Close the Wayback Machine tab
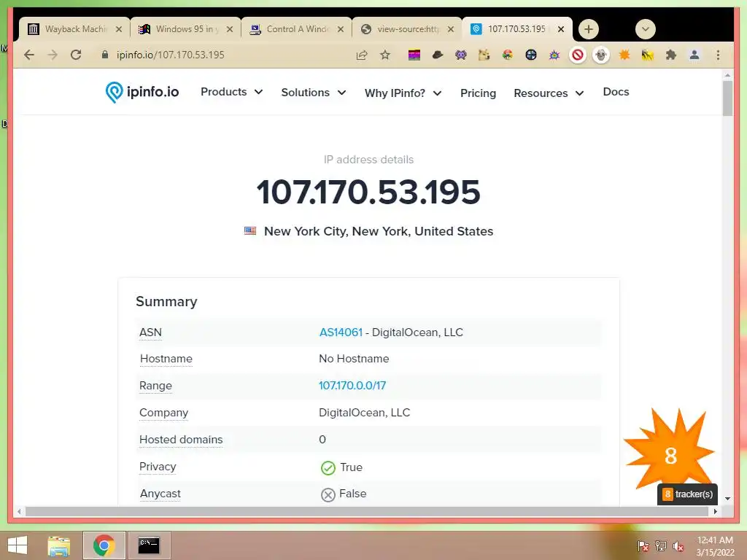The width and height of the screenshot is (747, 560). [x=119, y=29]
